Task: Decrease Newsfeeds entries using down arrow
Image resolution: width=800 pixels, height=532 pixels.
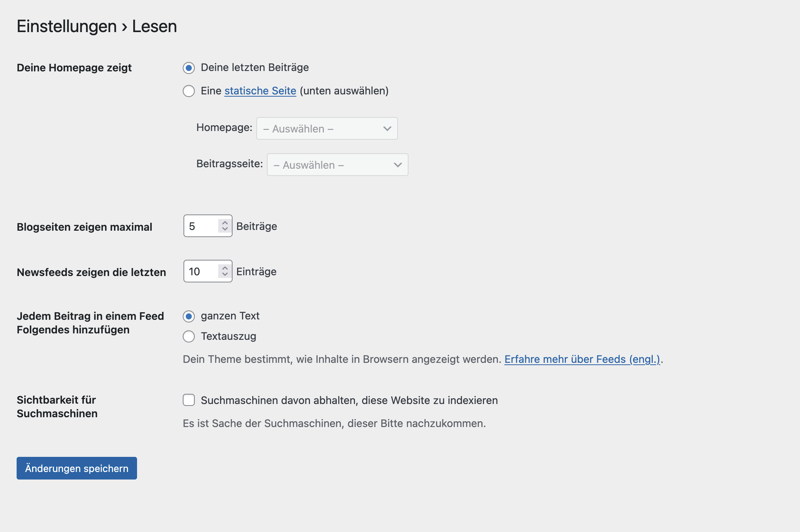Action: 225,274
